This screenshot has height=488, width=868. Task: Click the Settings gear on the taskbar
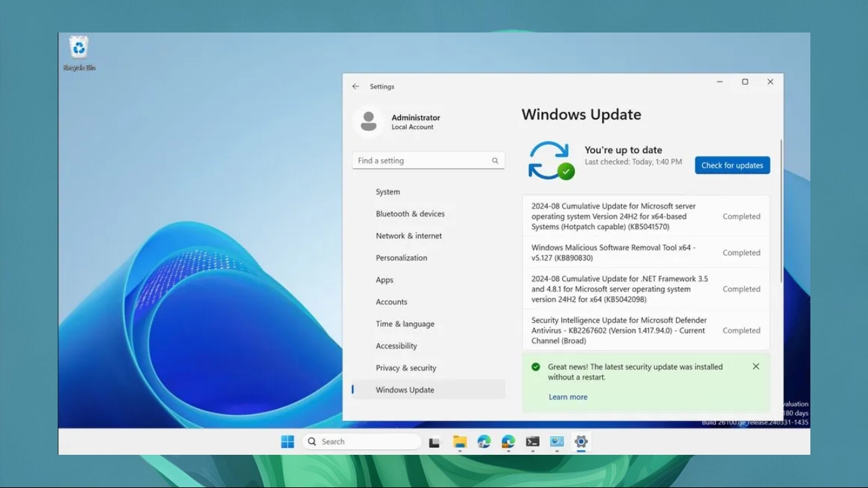pos(581,442)
